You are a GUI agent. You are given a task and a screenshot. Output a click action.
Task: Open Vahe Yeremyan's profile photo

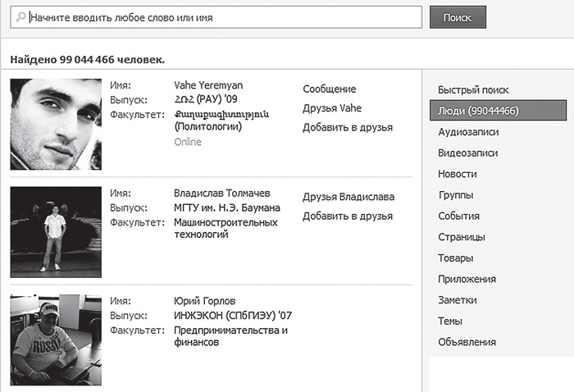(56, 124)
